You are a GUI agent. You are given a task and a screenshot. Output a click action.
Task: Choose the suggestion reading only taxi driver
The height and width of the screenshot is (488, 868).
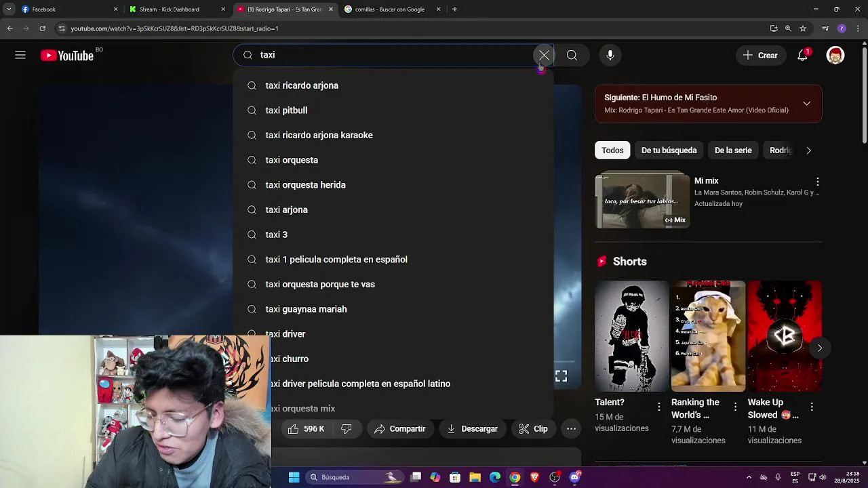point(393,334)
